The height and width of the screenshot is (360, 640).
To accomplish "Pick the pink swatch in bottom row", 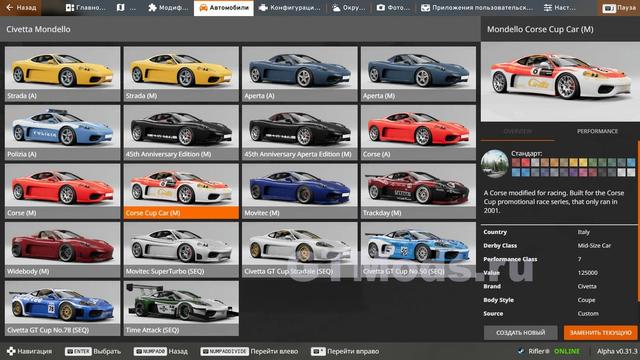I will [583, 172].
